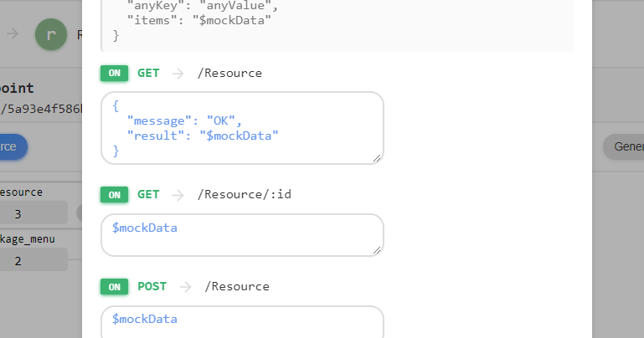Click inside the GET /Resource response textarea
Viewport: 644px width, 338px height.
(242, 127)
